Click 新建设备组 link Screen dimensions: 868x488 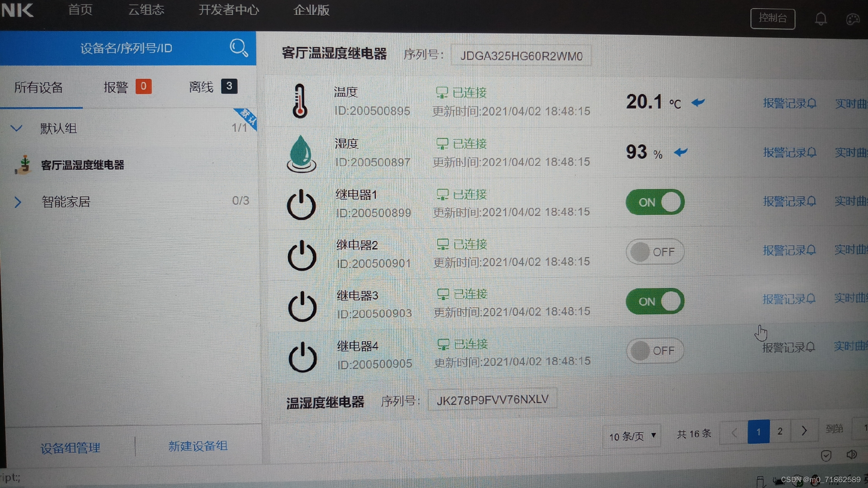click(x=198, y=446)
